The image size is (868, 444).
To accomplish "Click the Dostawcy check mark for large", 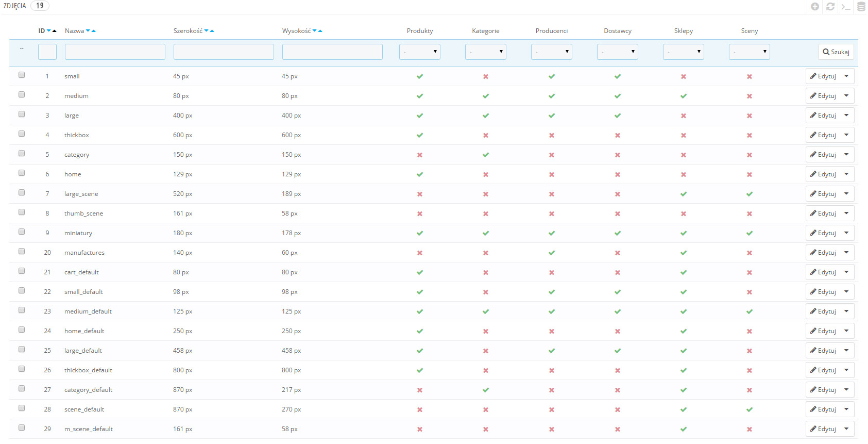I will (618, 116).
